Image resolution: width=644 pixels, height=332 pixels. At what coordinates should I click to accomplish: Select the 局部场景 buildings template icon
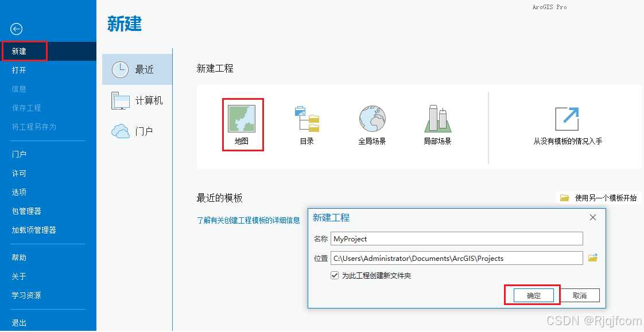pos(438,119)
